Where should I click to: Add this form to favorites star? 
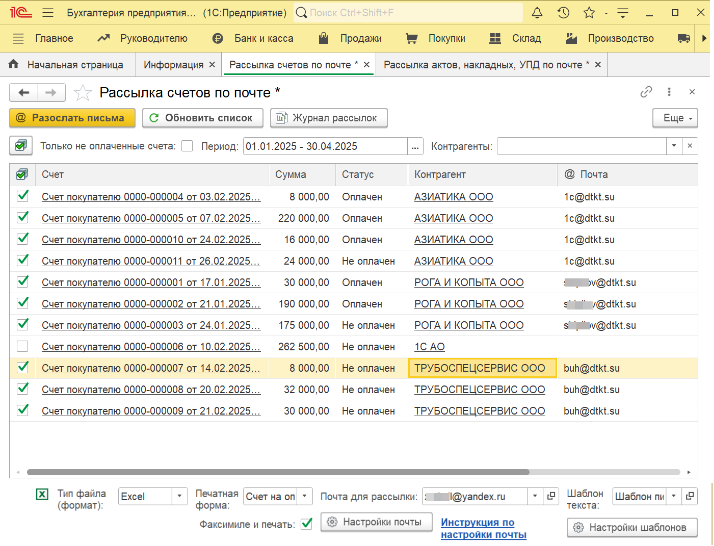pyautogui.click(x=82, y=93)
